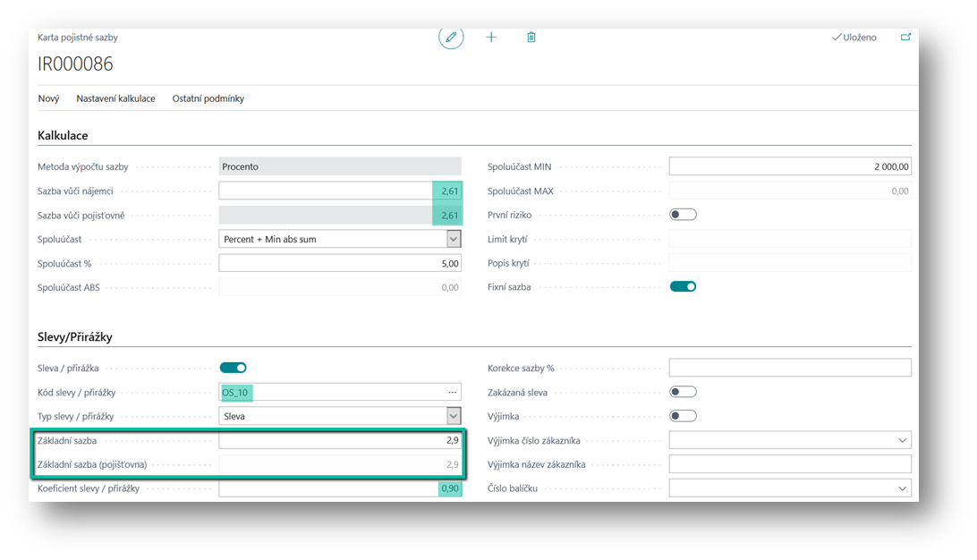Toggle the Výjimka switch

683,416
